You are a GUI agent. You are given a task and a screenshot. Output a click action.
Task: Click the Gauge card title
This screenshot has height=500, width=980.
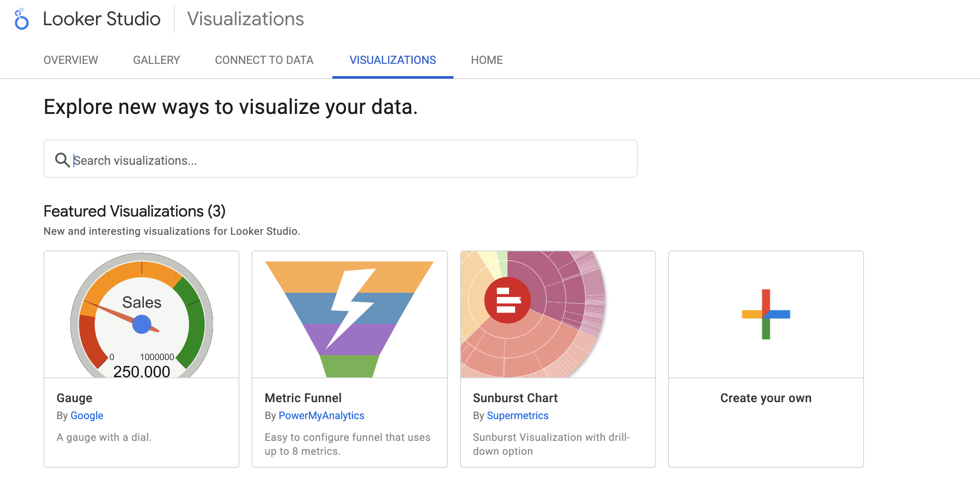[x=74, y=398]
